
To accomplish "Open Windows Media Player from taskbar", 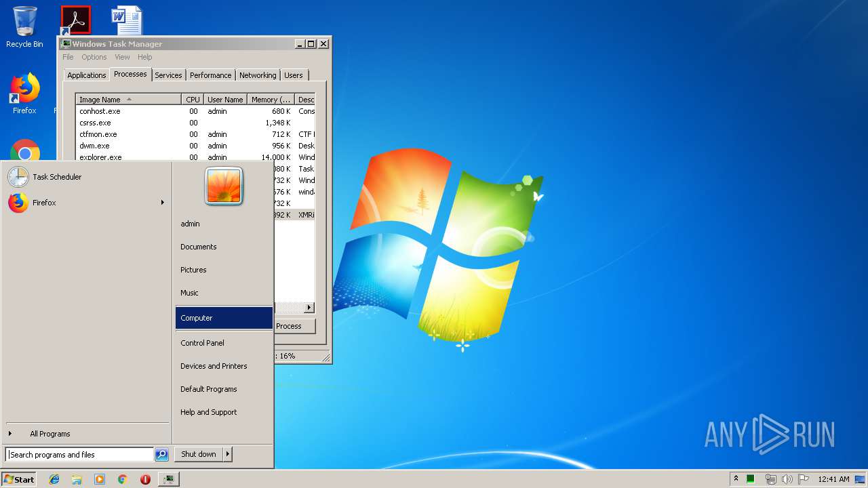I will pos(100,479).
